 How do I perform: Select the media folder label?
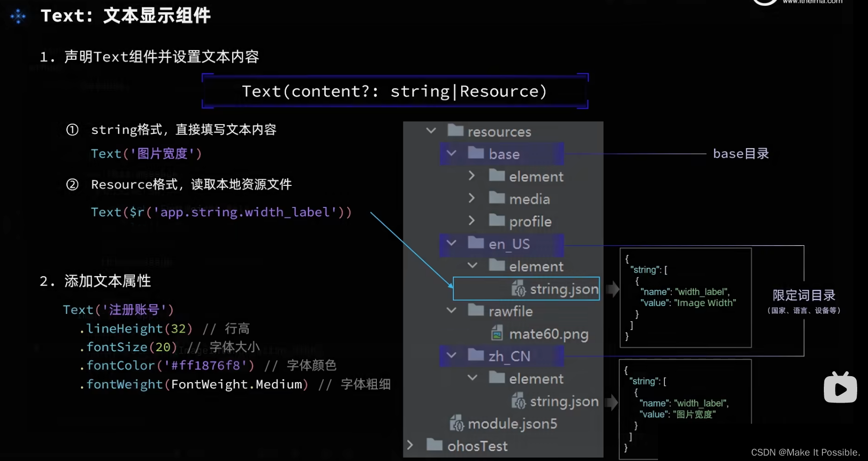[529, 199]
